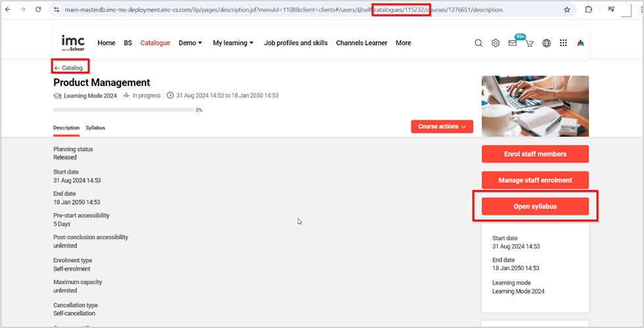This screenshot has height=328, width=644.
Task: Open Job profiles and skills menu
Action: click(x=295, y=43)
